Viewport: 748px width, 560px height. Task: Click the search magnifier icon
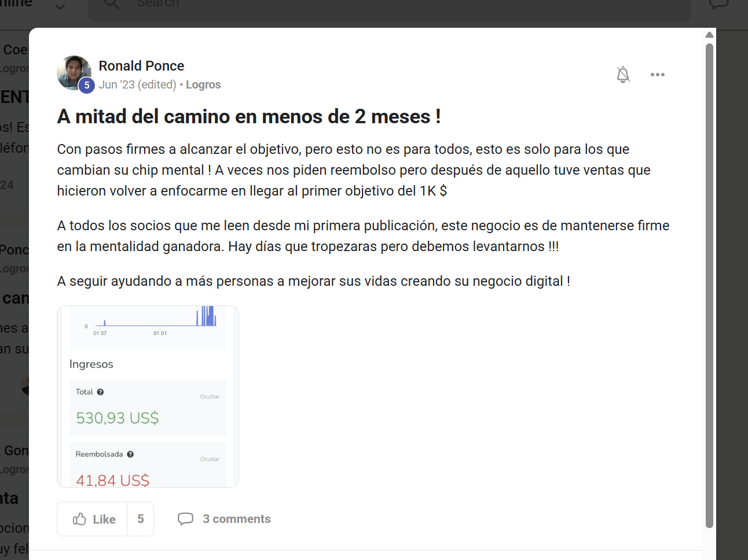click(x=111, y=3)
